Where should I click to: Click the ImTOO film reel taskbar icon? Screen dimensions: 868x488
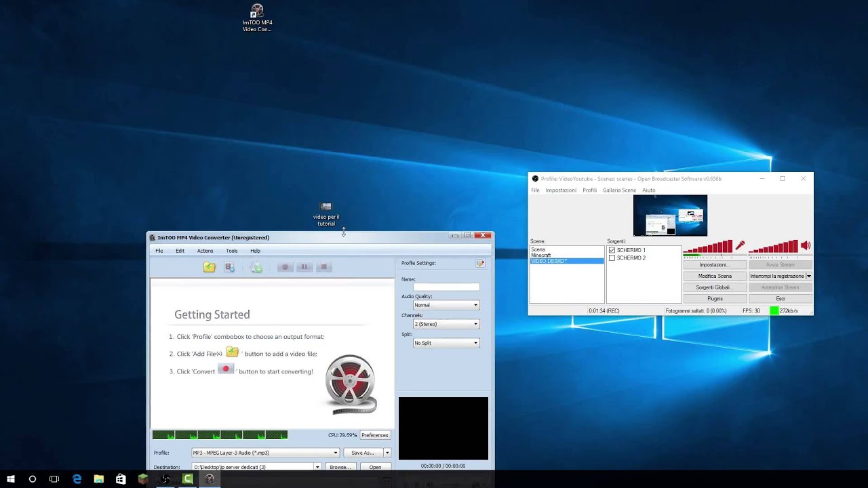[x=210, y=479]
